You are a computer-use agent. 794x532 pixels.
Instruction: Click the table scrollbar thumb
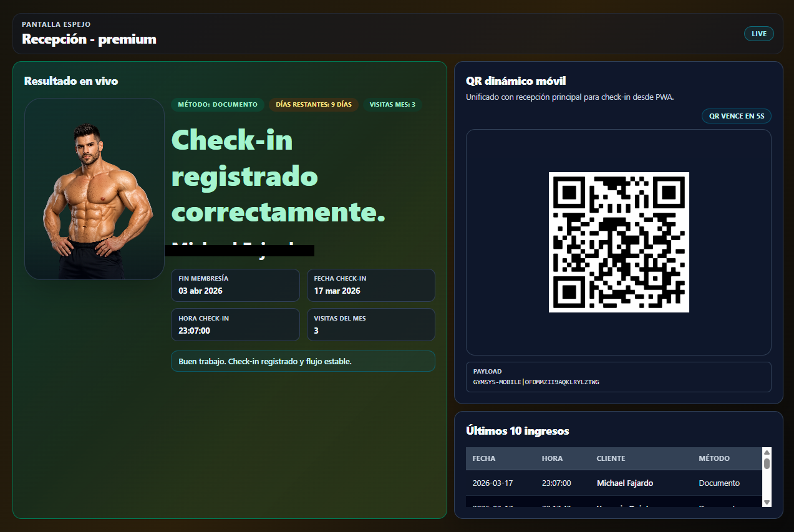767,463
